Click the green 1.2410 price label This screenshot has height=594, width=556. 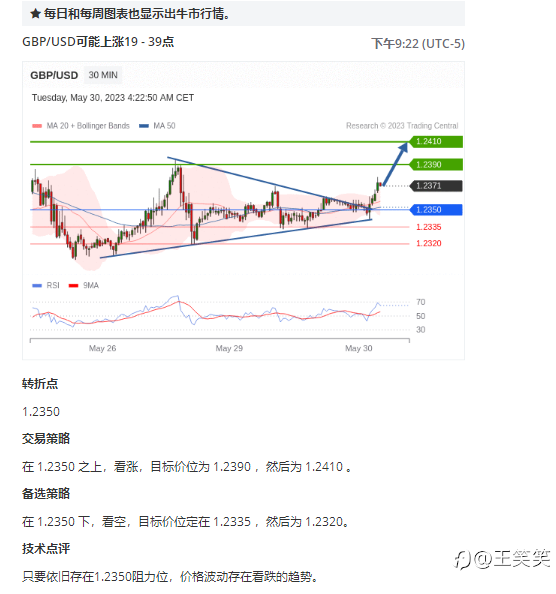436,142
